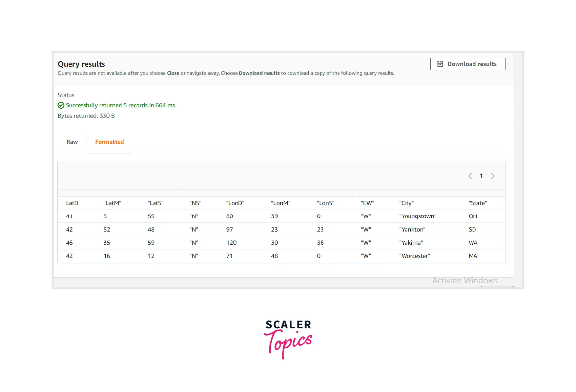Select the "City" column header

[x=406, y=203]
